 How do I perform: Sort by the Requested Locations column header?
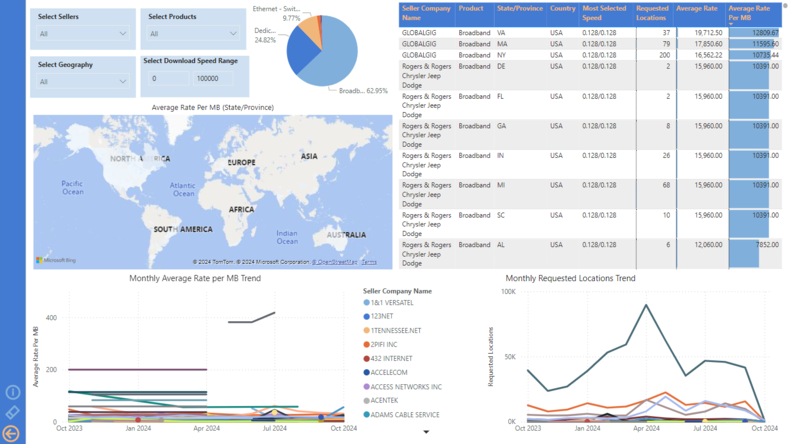point(652,13)
